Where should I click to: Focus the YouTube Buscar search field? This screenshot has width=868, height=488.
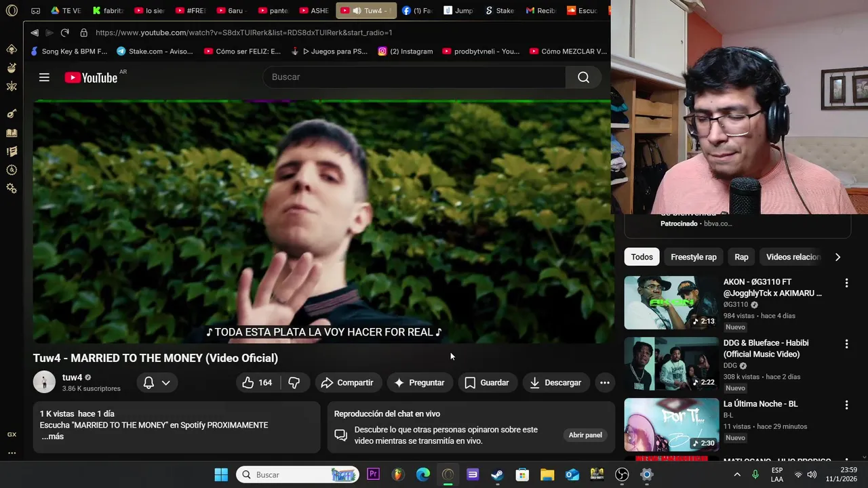click(x=414, y=77)
